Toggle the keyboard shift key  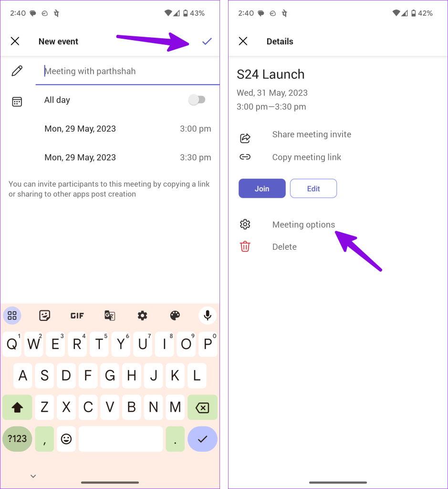(17, 407)
